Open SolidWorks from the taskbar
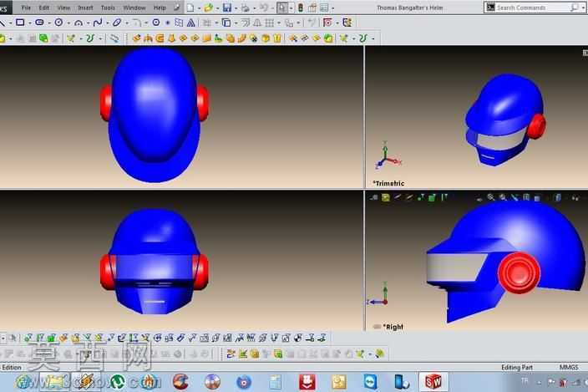This screenshot has height=392, width=588. [433, 382]
